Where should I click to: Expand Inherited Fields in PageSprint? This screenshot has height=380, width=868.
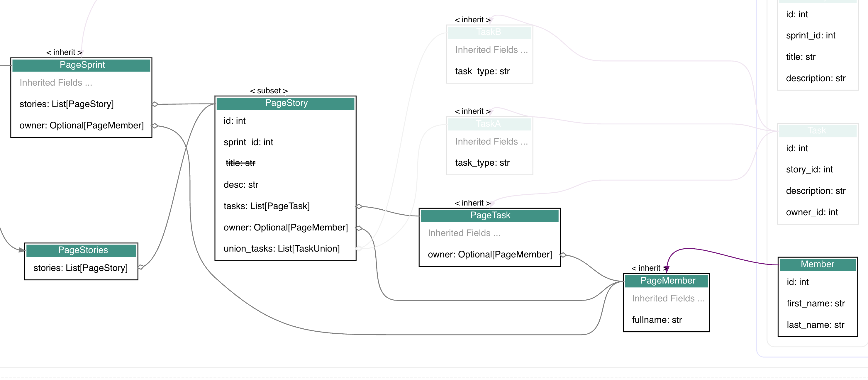point(56,82)
